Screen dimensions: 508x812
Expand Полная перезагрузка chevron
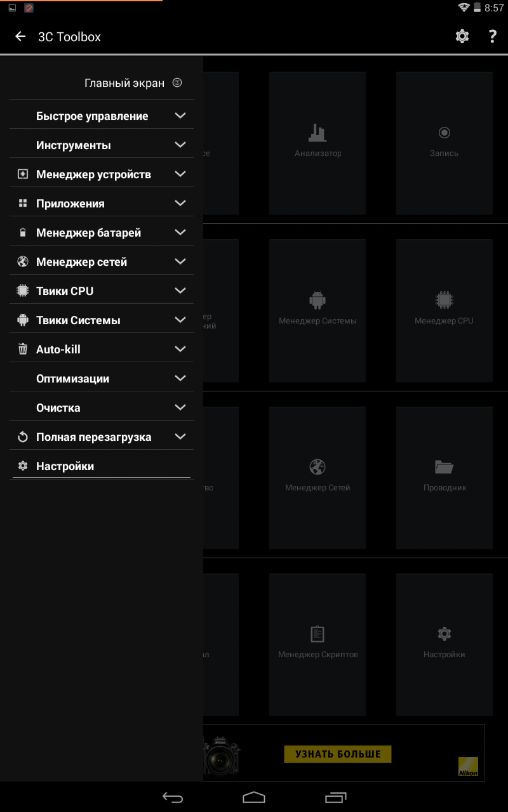coord(180,436)
